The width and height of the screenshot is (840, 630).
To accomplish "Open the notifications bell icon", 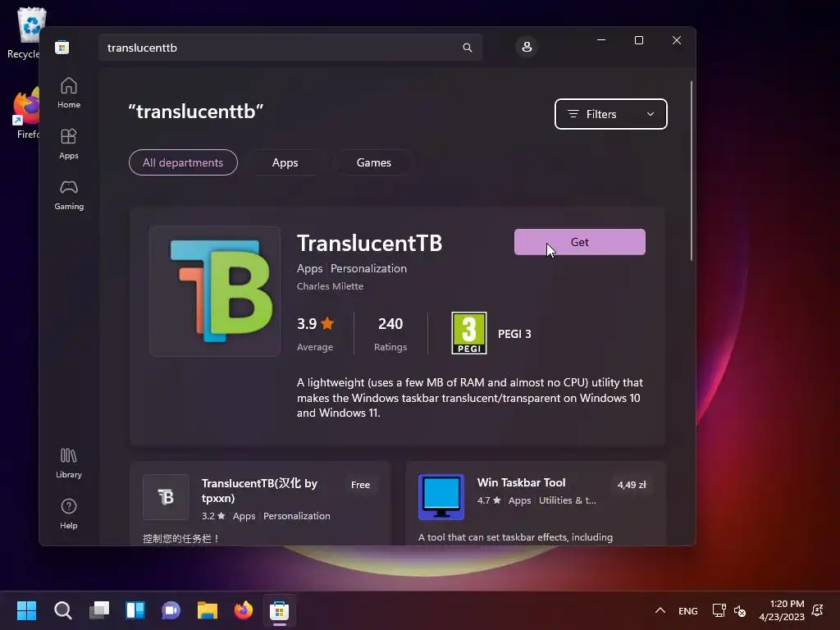I will (x=818, y=610).
